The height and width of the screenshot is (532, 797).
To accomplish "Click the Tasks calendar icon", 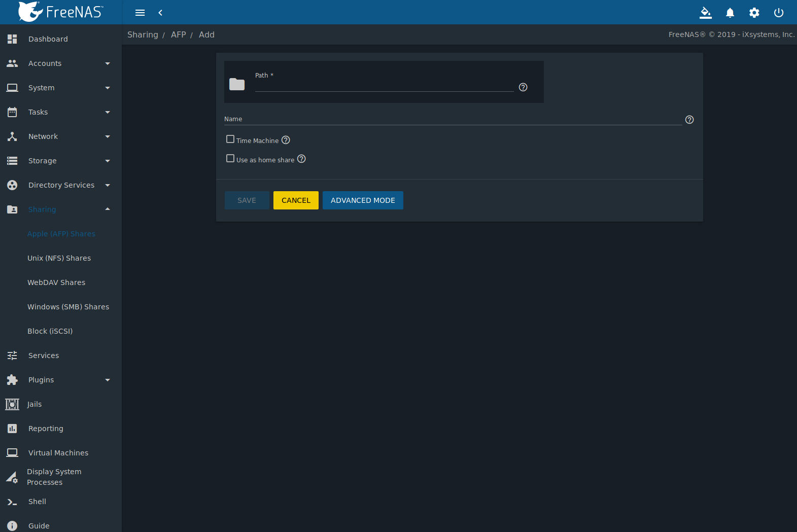I will click(x=12, y=112).
